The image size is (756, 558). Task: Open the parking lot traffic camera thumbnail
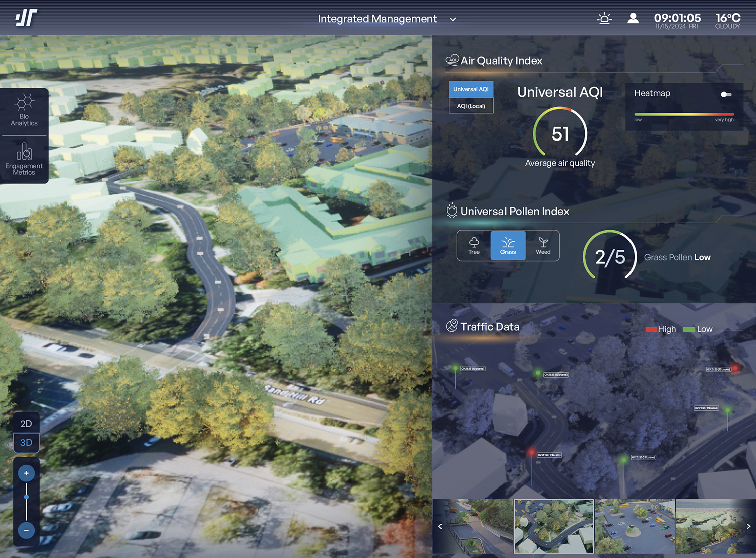point(635,526)
